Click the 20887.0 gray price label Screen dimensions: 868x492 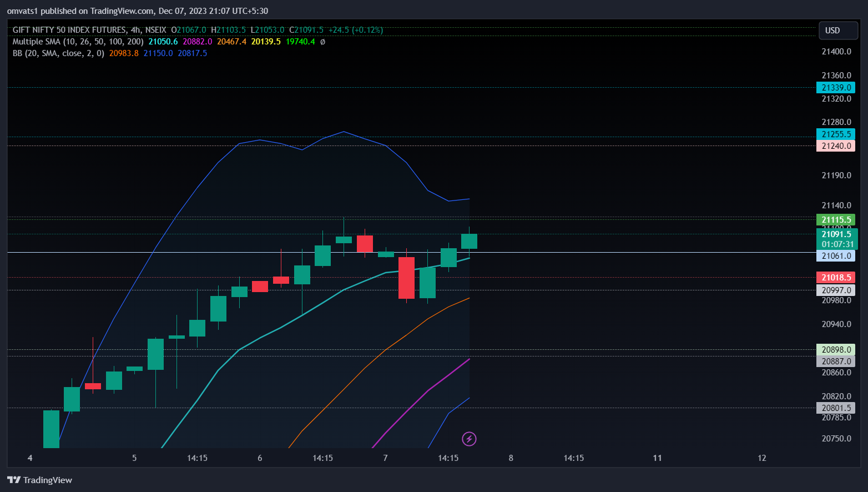coord(836,362)
